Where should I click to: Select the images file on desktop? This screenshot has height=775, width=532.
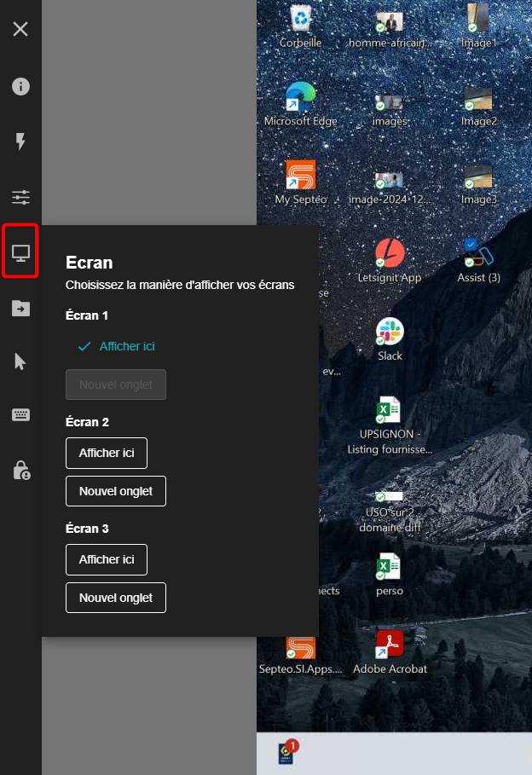pos(390,109)
